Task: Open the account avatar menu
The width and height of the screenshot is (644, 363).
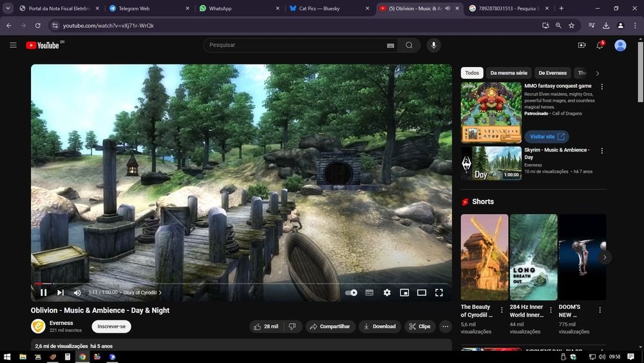Action: tap(620, 45)
